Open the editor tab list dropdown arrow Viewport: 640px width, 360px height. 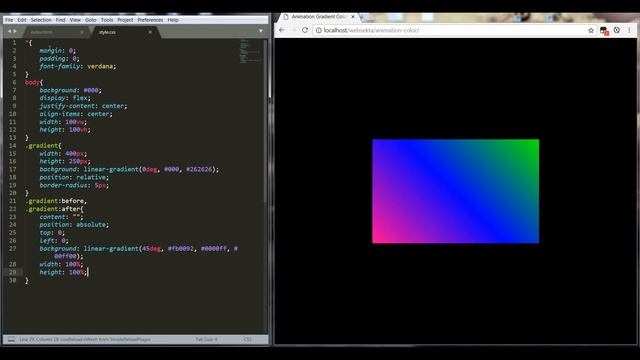coord(260,31)
